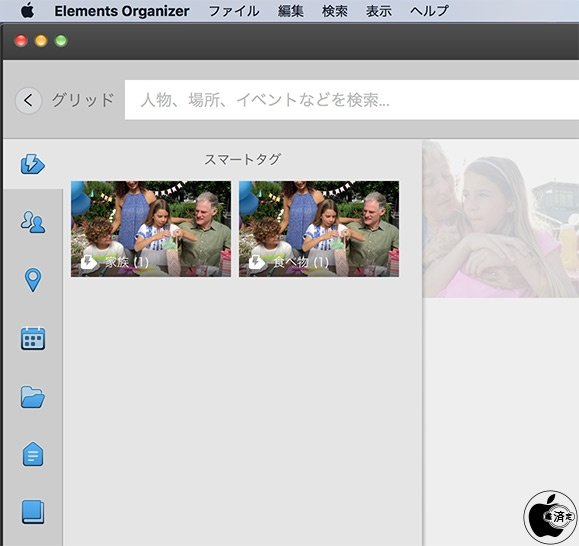Image resolution: width=579 pixels, height=546 pixels.
Task: Focus the 人物、場所、イベント search field
Action: click(352, 100)
